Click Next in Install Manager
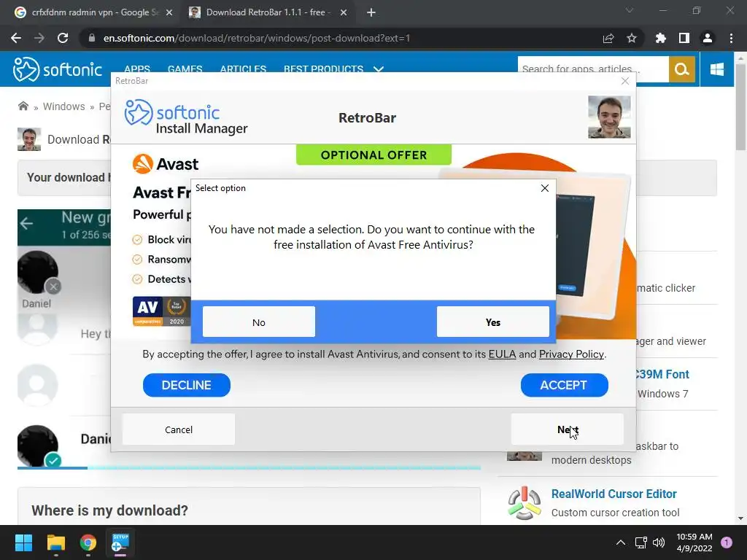Viewport: 747px width, 560px height. [568, 429]
